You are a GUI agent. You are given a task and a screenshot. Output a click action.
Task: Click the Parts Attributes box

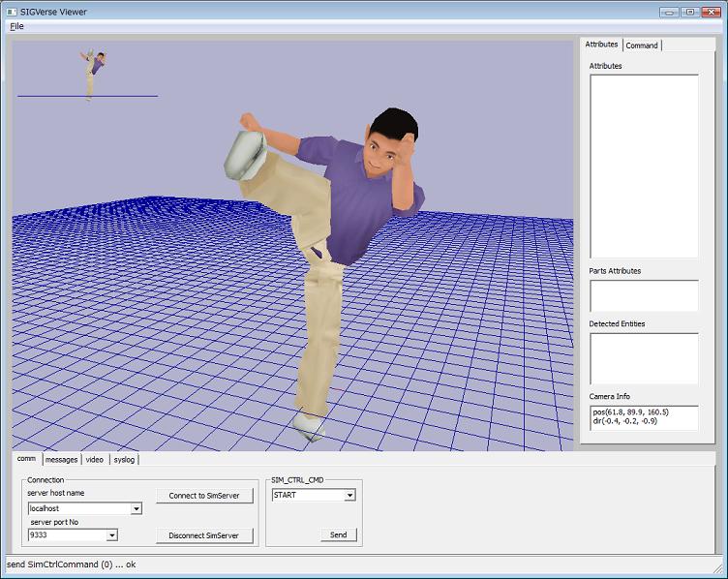[643, 295]
